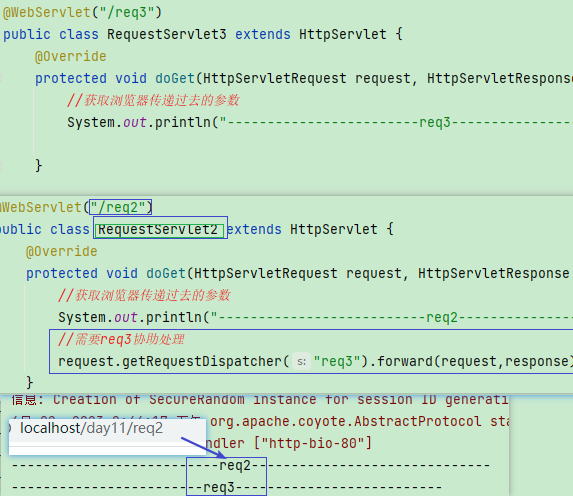Click HttpServlet after extends in RequestServlet3

pos(342,34)
